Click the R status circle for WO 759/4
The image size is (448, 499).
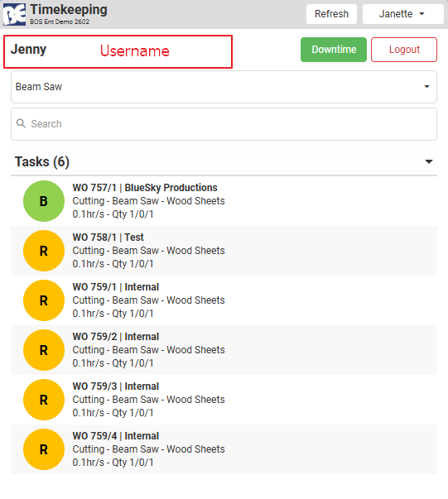[44, 449]
